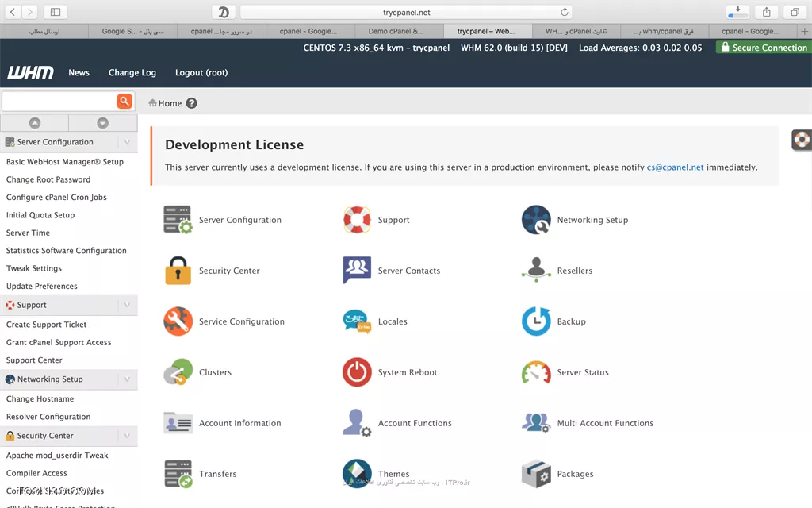Click the browser address bar
The width and height of the screenshot is (812, 508).
pos(407,12)
